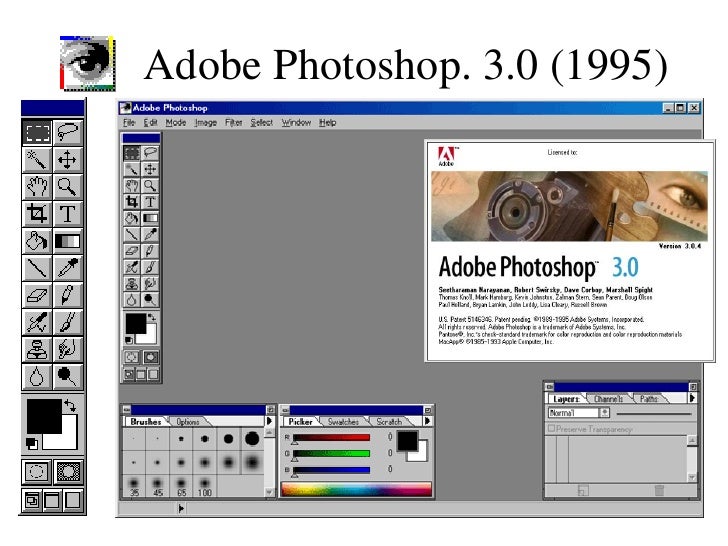This screenshot has height=546, width=728.
Task: Switch to full screen without menus in enlarged toolbox
Action: click(x=73, y=500)
